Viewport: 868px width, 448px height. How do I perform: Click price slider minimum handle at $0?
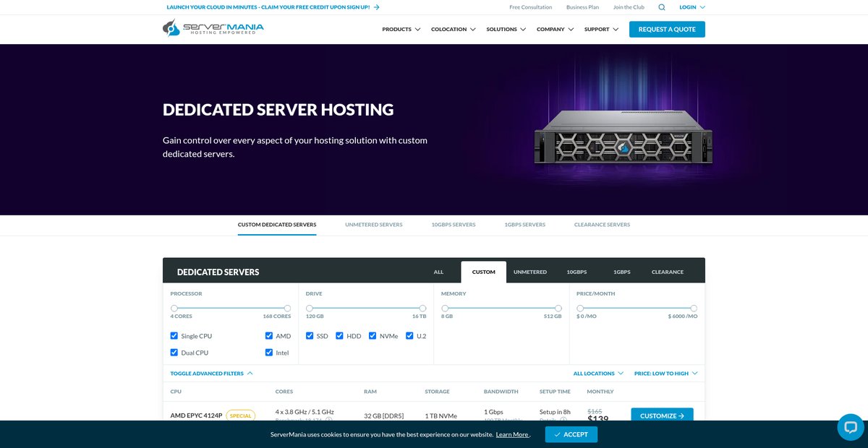[x=580, y=308]
